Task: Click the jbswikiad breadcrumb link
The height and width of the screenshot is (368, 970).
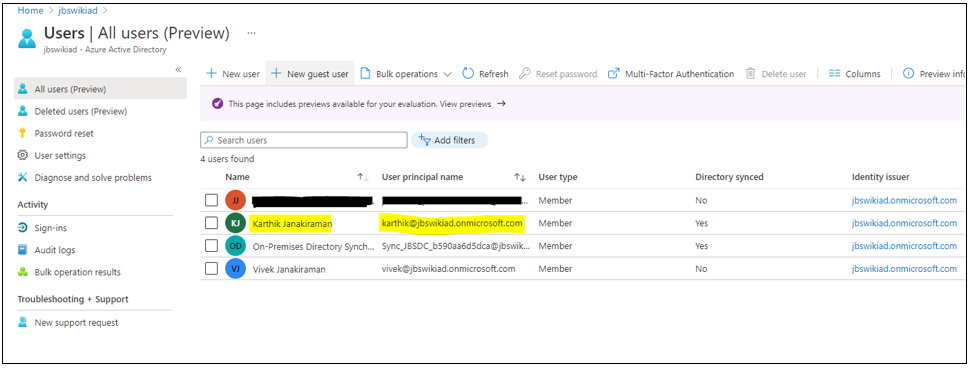Action: click(77, 10)
